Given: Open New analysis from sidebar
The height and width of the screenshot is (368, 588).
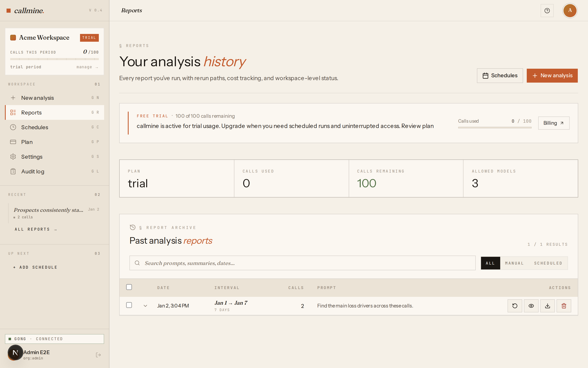Looking at the screenshot, I should pos(55,98).
